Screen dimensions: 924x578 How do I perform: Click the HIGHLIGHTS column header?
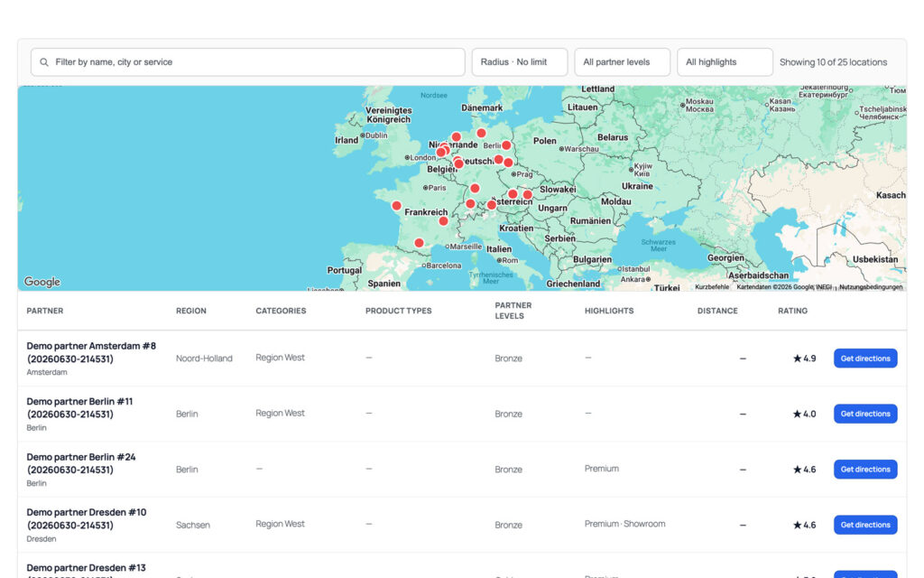pos(609,311)
